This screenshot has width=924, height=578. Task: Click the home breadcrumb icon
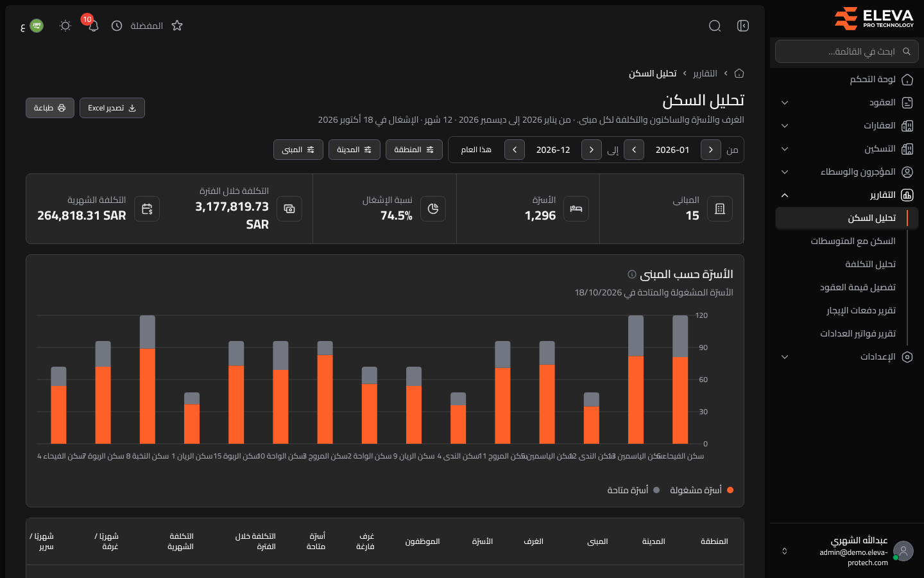click(x=739, y=73)
